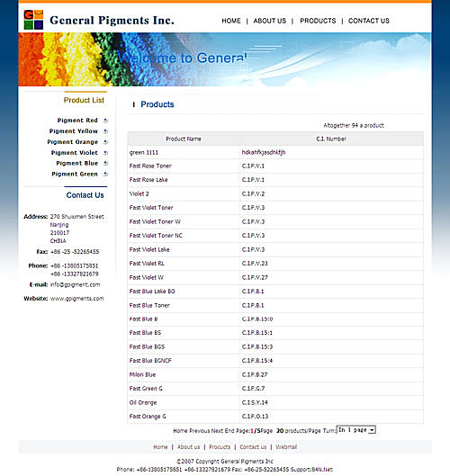450x476 pixels.
Task: Open CONTACT US in top navigation
Action: [x=369, y=21]
